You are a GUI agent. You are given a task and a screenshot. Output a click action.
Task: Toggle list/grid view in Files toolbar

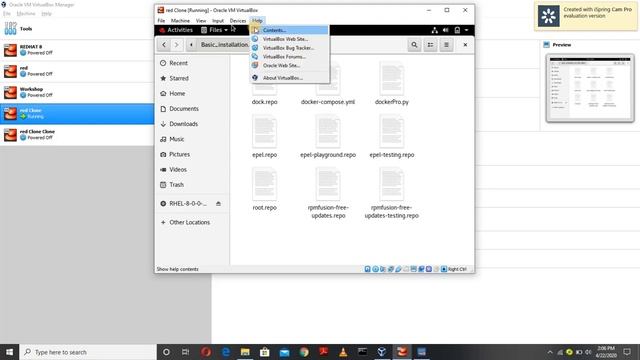pos(430,44)
